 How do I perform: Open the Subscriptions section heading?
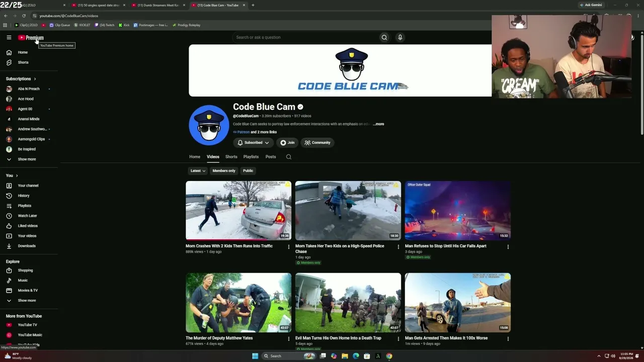click(21, 79)
